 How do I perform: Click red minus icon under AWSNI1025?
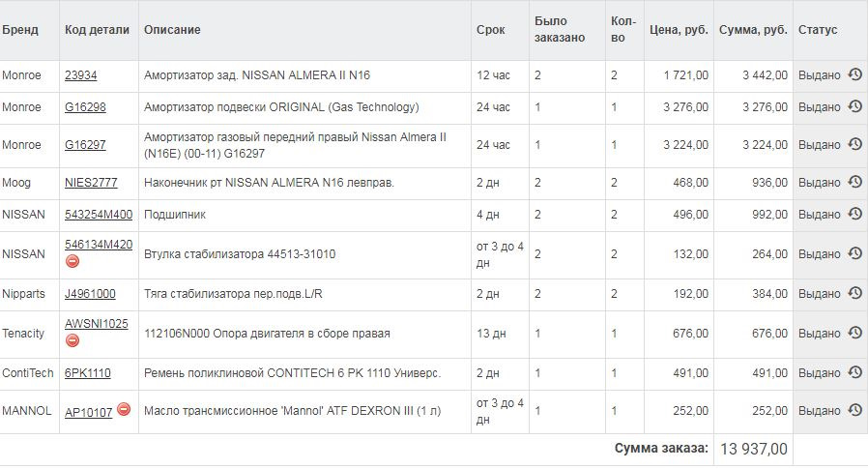click(x=72, y=340)
